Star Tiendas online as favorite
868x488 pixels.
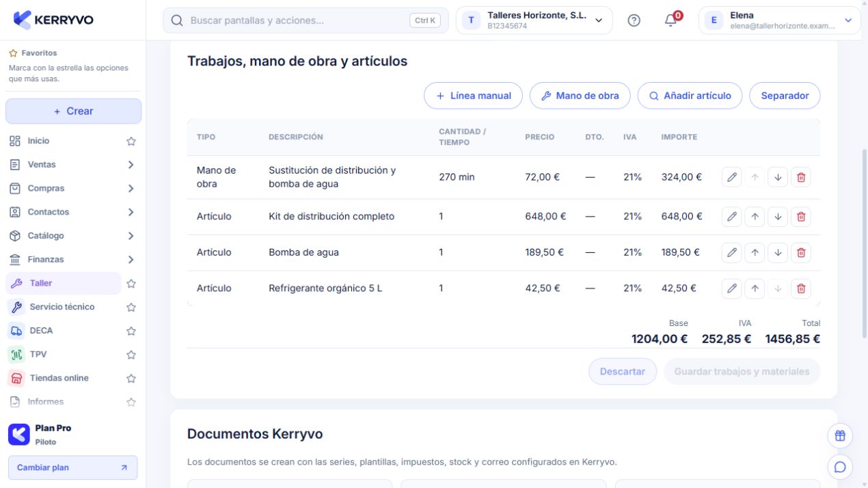[131, 379]
